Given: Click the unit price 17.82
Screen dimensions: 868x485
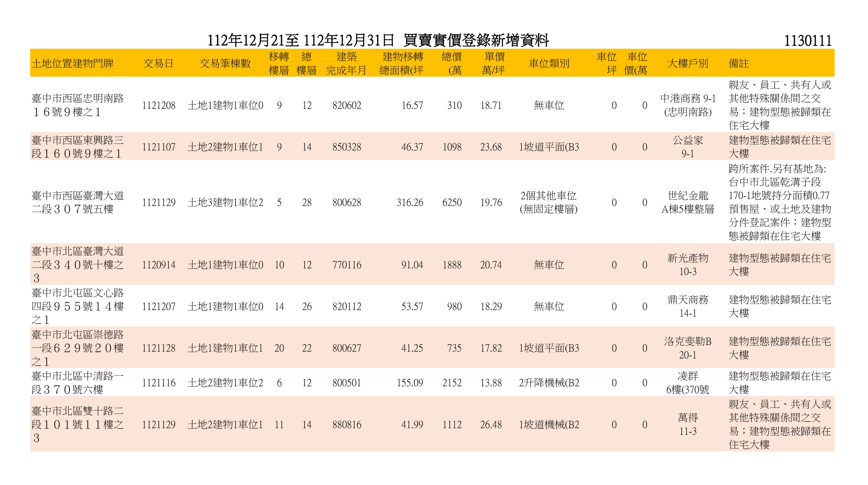Looking at the screenshot, I should [x=491, y=348].
